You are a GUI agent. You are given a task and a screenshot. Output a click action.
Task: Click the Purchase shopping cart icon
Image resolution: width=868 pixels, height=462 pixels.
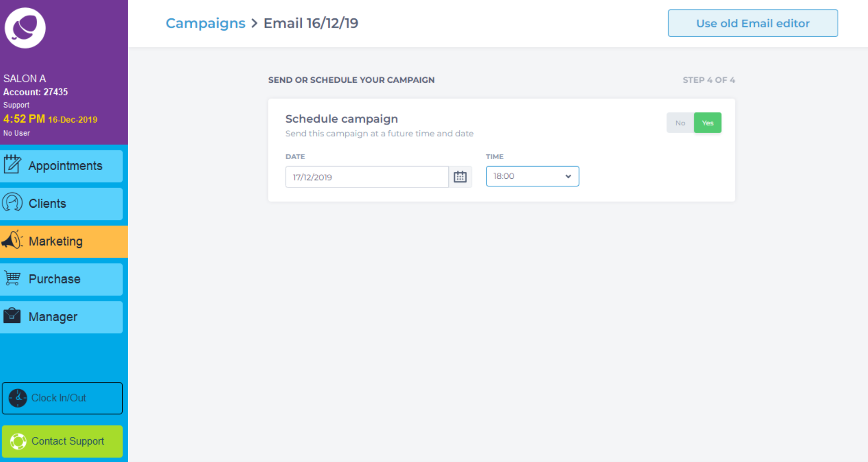click(12, 278)
